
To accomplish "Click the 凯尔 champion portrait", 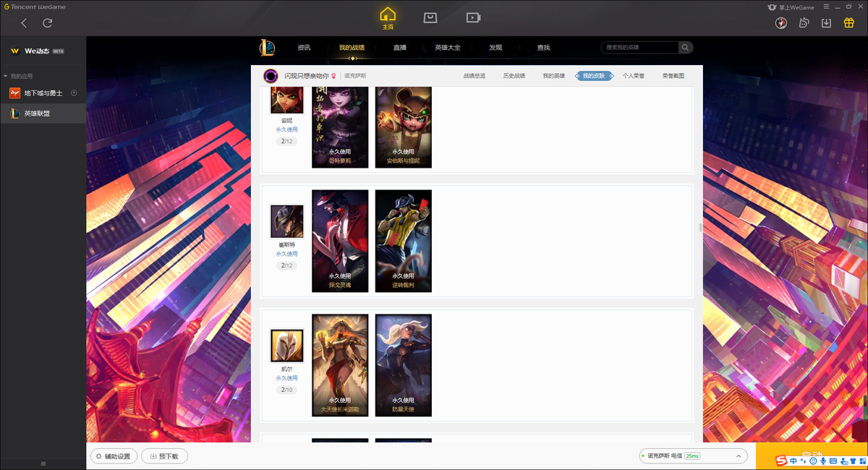I will tap(287, 346).
